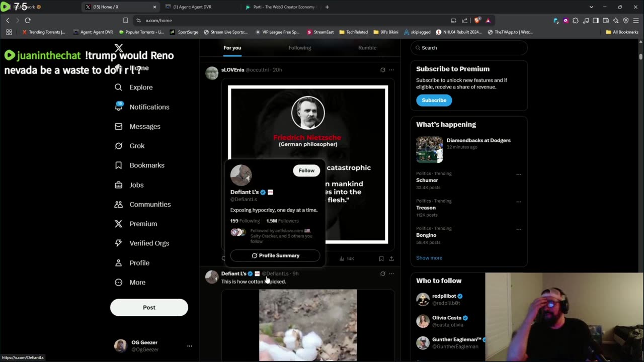Open Messages in the X sidebar
This screenshot has width=644, height=362.
click(x=137, y=126)
